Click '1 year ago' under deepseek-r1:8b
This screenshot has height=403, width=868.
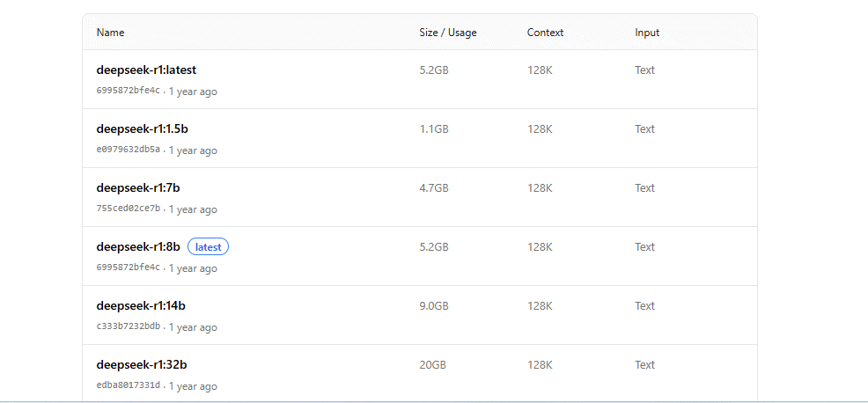[193, 268]
